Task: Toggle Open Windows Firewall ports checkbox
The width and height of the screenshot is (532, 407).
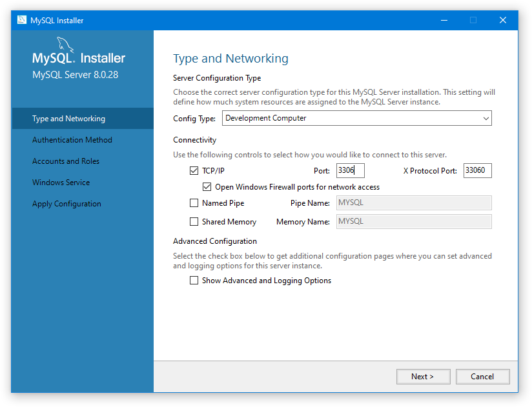Action: click(x=207, y=187)
